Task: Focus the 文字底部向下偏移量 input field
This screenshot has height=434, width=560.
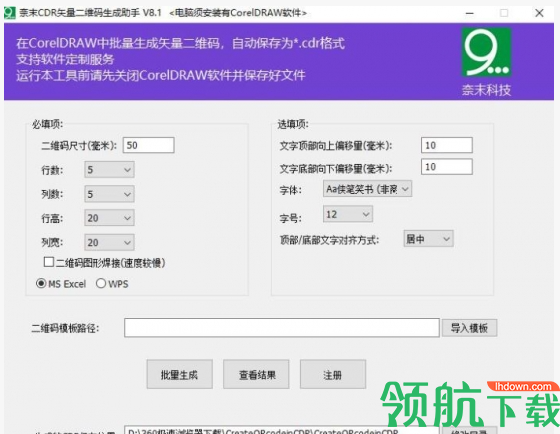Action: (447, 166)
